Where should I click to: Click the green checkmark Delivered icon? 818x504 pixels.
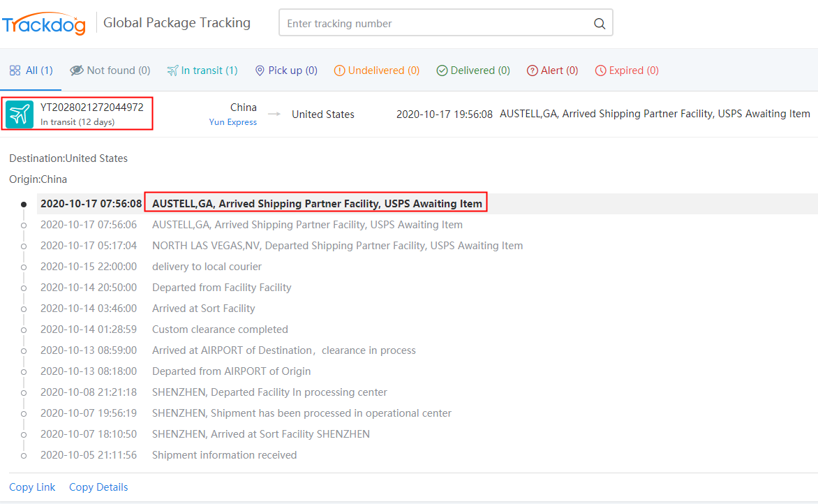click(x=442, y=71)
